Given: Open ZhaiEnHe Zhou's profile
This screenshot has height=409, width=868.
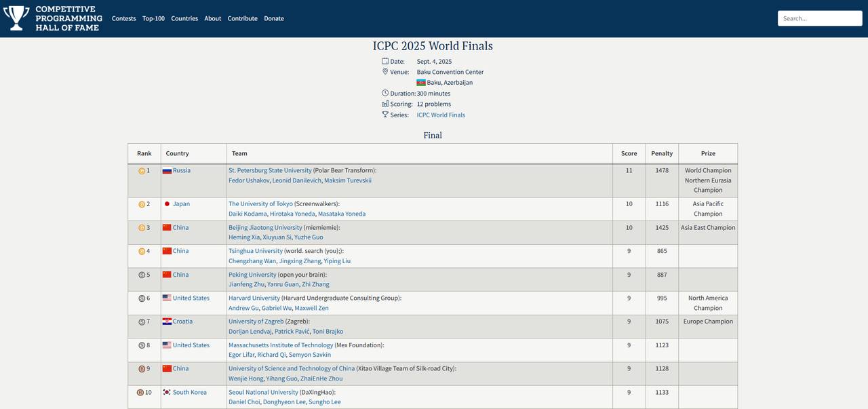Looking at the screenshot, I should tap(321, 378).
